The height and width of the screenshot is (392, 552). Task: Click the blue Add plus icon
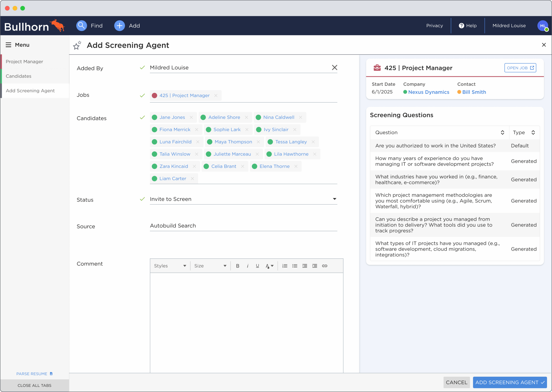click(x=119, y=26)
